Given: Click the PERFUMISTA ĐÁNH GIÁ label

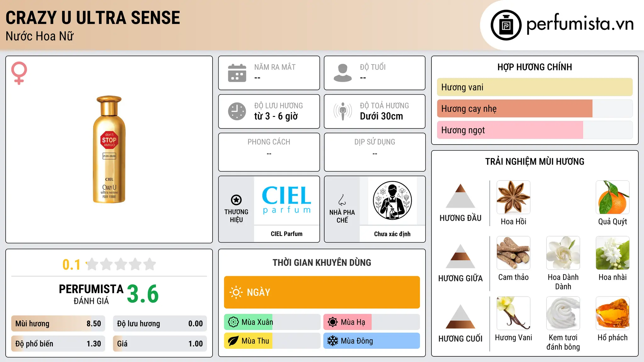Looking at the screenshot, I should (91, 294).
